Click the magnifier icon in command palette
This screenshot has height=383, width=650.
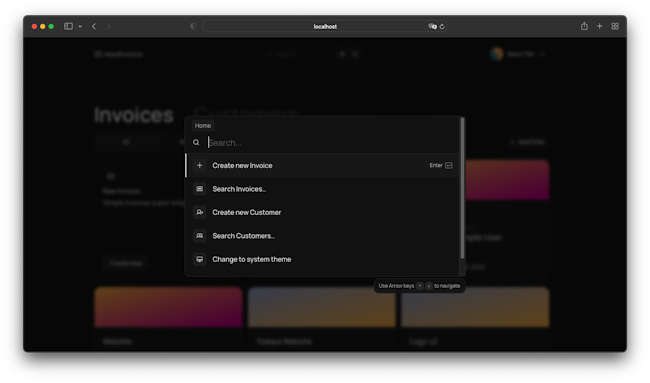tap(196, 143)
